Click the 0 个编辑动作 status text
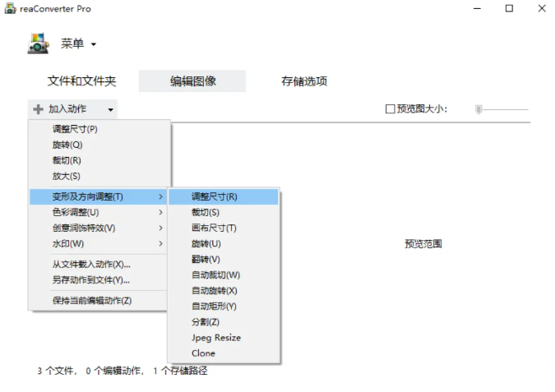 point(114,371)
